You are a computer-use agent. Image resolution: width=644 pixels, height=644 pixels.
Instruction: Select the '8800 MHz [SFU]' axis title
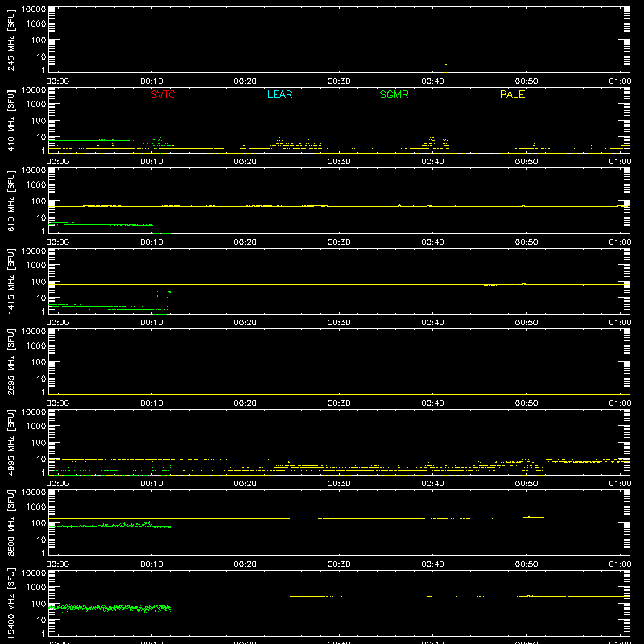10,522
